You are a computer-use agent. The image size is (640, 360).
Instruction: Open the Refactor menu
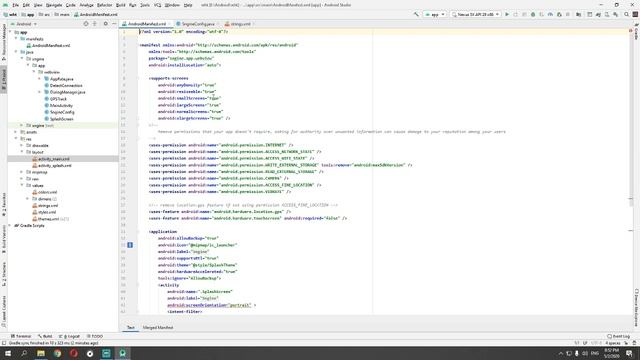[x=104, y=5]
